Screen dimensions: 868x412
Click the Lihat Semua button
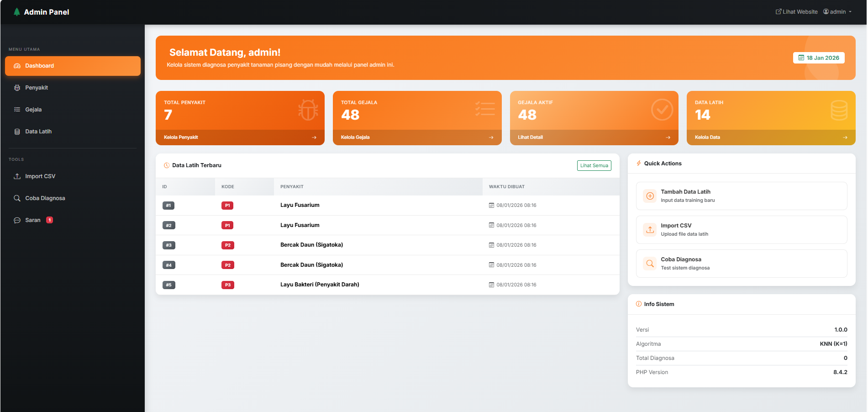(x=594, y=165)
